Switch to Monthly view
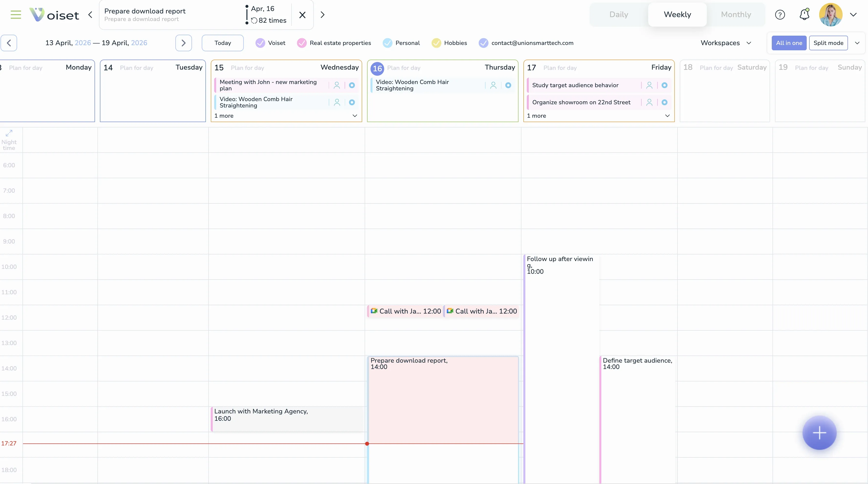The image size is (868, 484). pyautogui.click(x=737, y=14)
